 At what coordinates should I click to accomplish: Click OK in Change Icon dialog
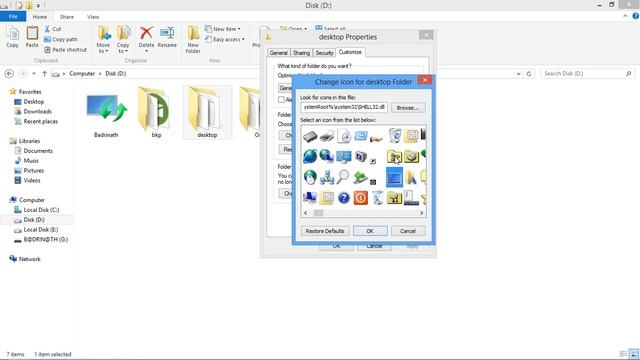(370, 231)
